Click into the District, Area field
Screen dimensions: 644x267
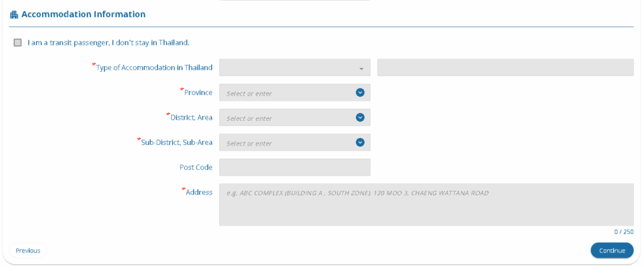point(286,118)
